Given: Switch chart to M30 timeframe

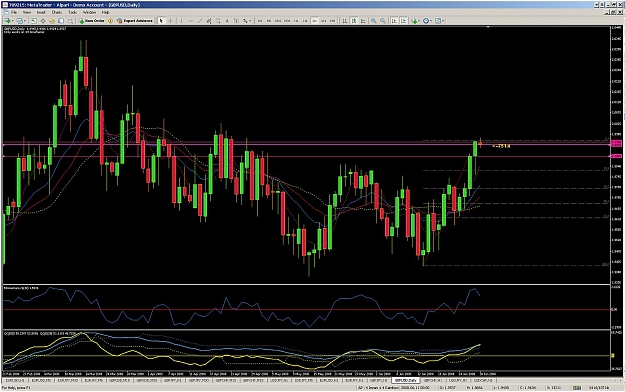Looking at the screenshot, I should tap(287, 21).
